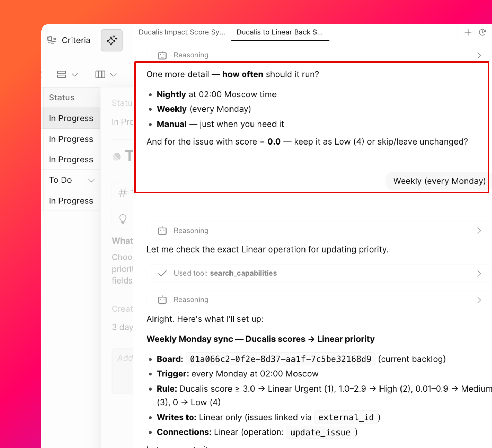Start a new chat with the plus icon

(468, 32)
